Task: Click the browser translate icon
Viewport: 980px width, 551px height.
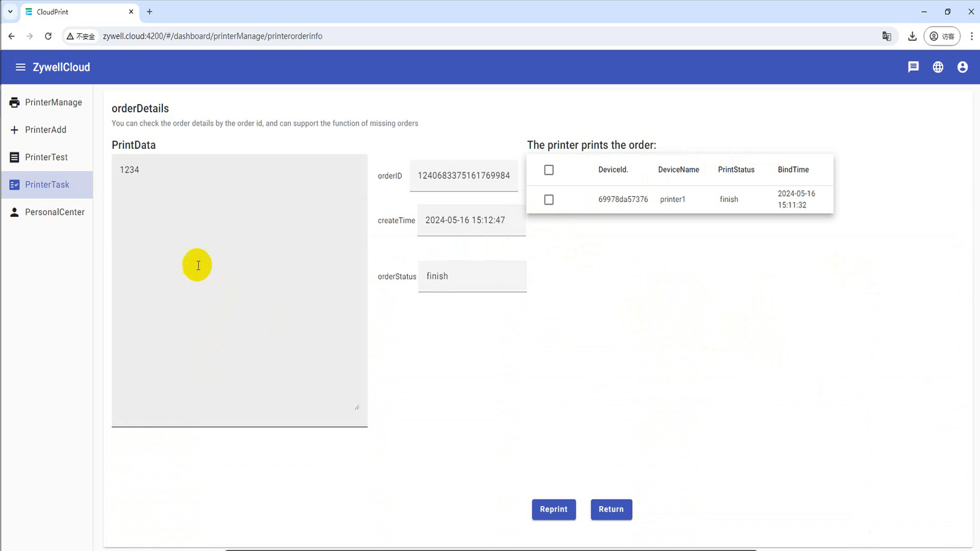Action: coord(887,36)
